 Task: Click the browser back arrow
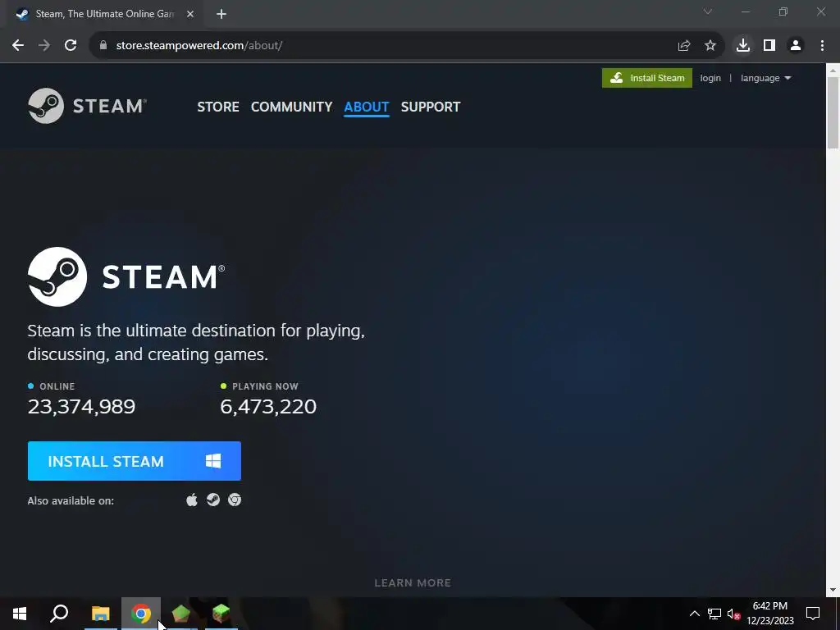(x=18, y=46)
